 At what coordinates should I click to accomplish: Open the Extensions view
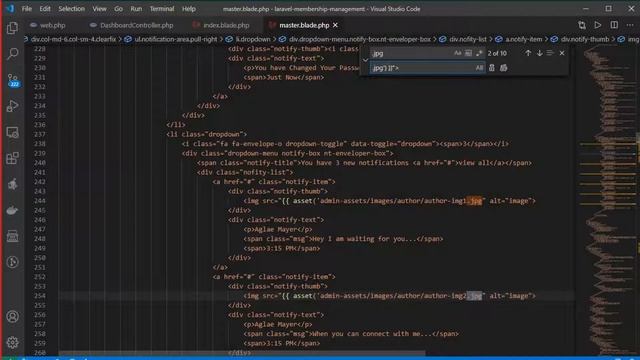pyautogui.click(x=12, y=158)
